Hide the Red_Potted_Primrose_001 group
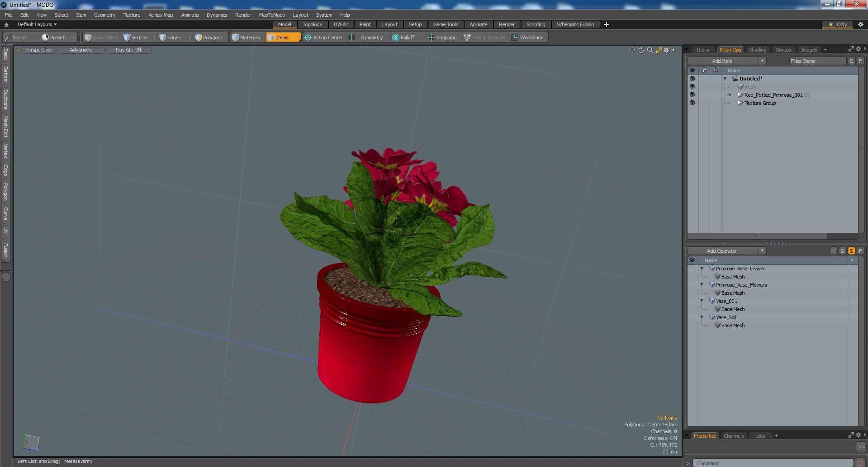The height and width of the screenshot is (467, 868). [x=692, y=95]
